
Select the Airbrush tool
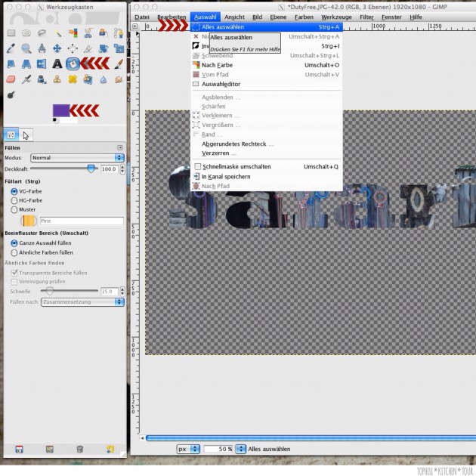pos(26,79)
